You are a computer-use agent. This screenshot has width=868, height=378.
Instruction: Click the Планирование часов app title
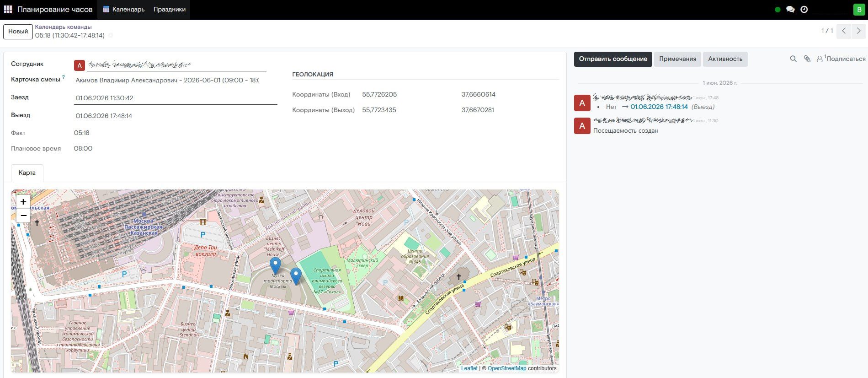55,9
